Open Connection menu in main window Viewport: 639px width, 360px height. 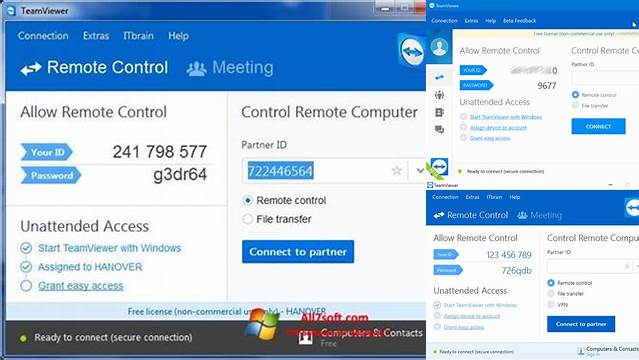pos(43,36)
